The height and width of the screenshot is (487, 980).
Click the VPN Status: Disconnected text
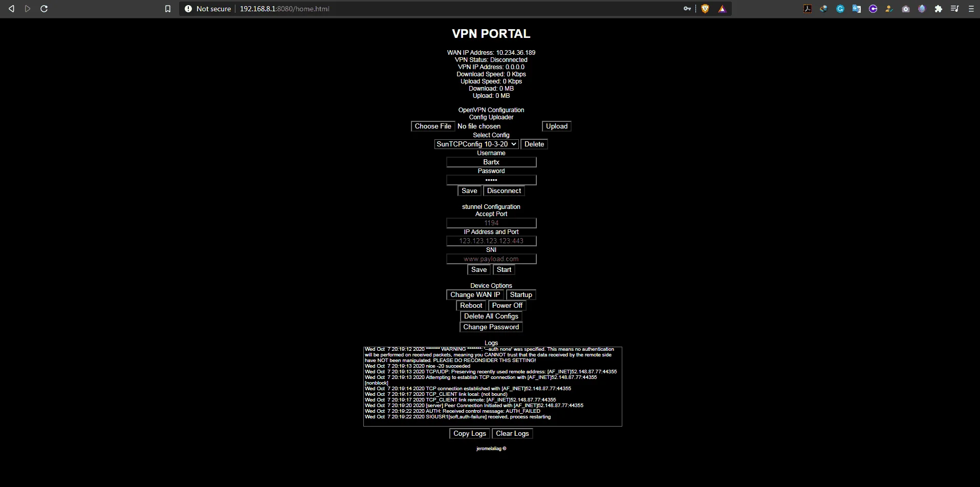click(x=491, y=60)
